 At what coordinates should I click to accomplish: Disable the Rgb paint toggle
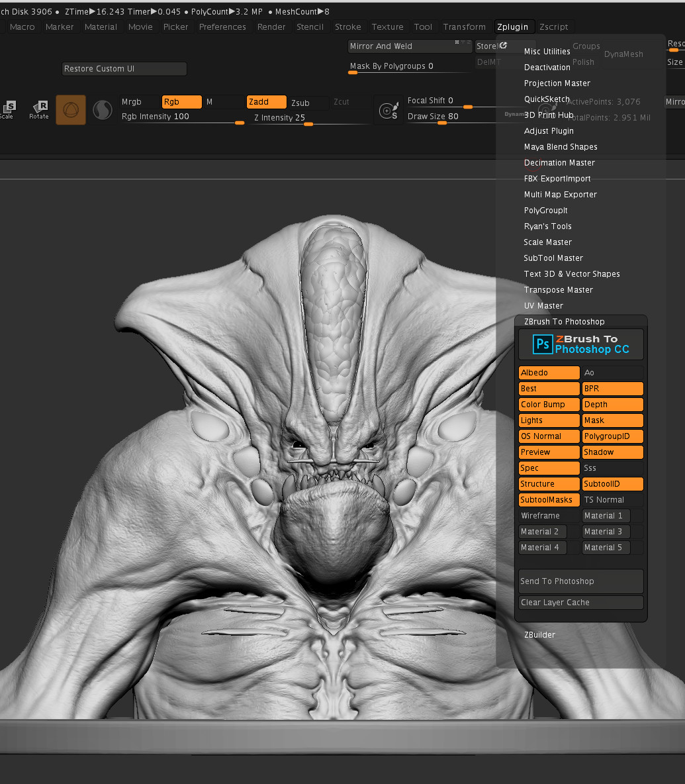(181, 101)
